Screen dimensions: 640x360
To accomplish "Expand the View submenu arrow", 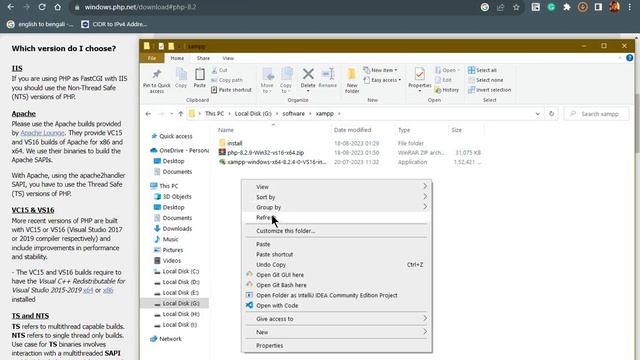I will pyautogui.click(x=425, y=186).
